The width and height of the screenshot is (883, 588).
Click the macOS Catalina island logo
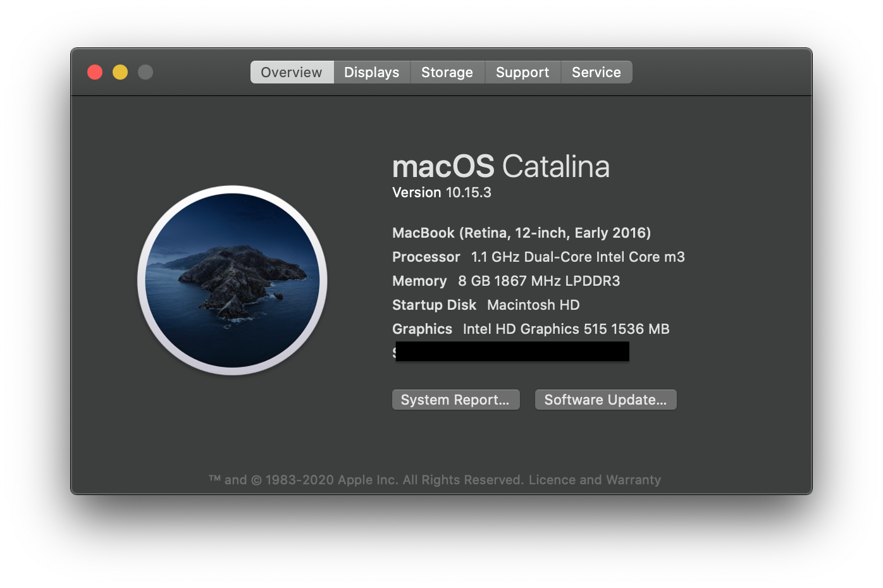pyautogui.click(x=232, y=280)
